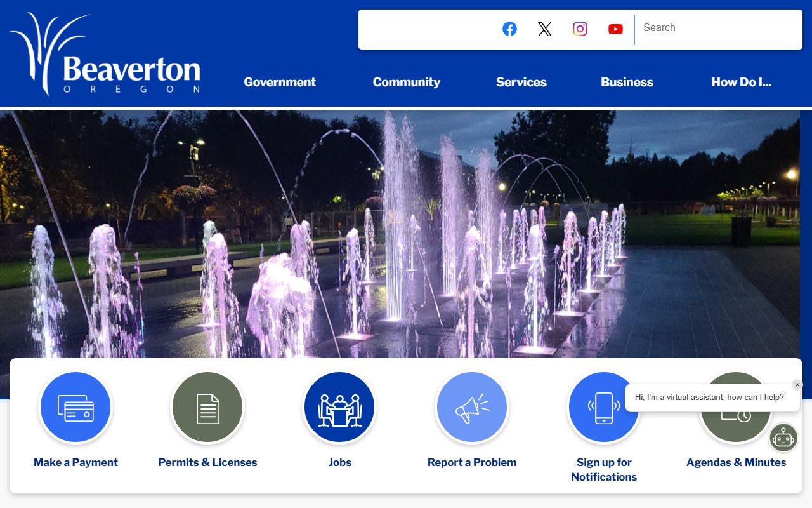Dismiss the virtual assistant greeting bubble

797,385
